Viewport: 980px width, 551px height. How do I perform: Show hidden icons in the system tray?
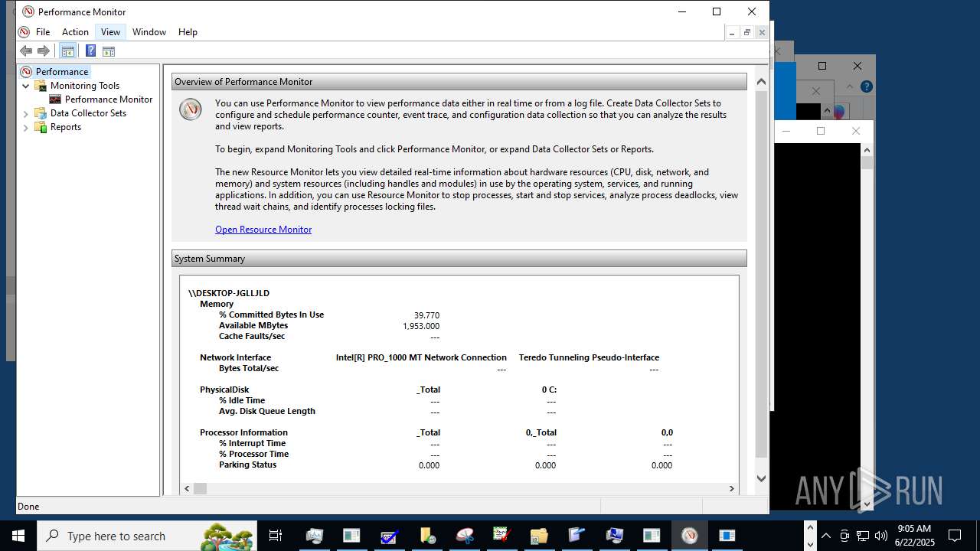[826, 536]
